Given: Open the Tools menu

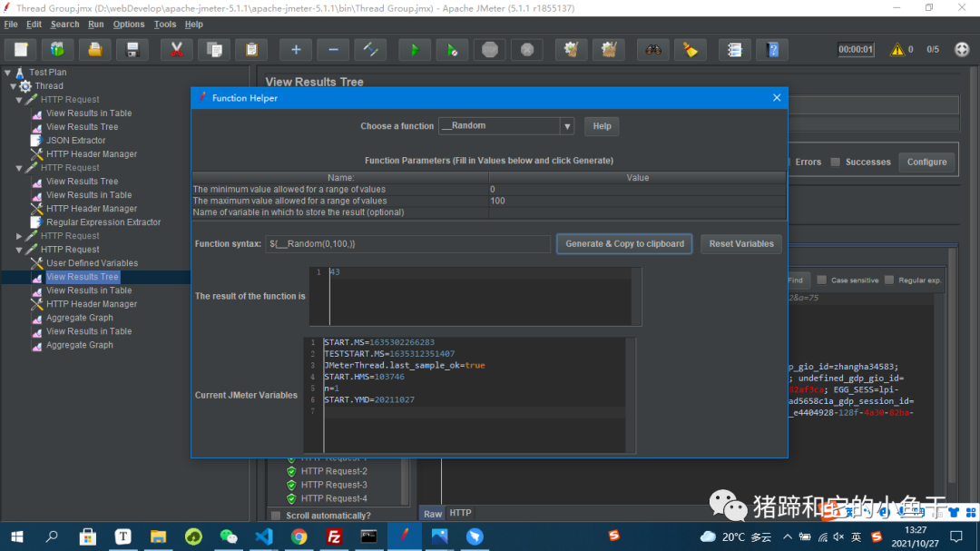Looking at the screenshot, I should 165,25.
